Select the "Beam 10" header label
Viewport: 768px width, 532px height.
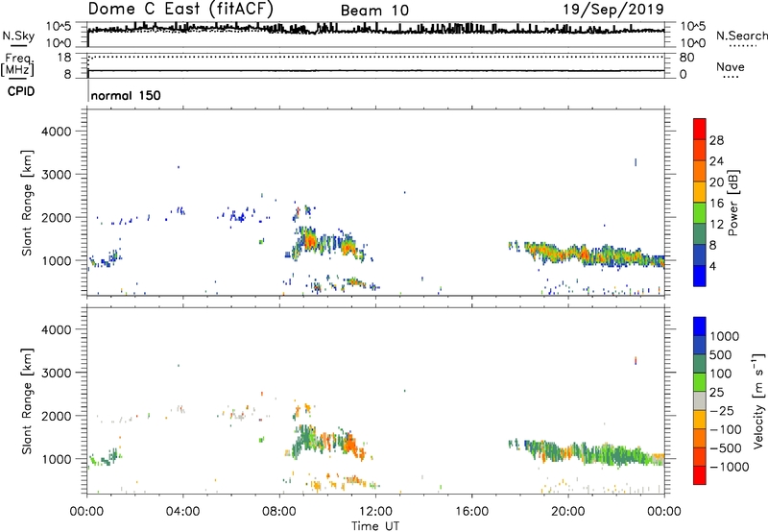(374, 11)
